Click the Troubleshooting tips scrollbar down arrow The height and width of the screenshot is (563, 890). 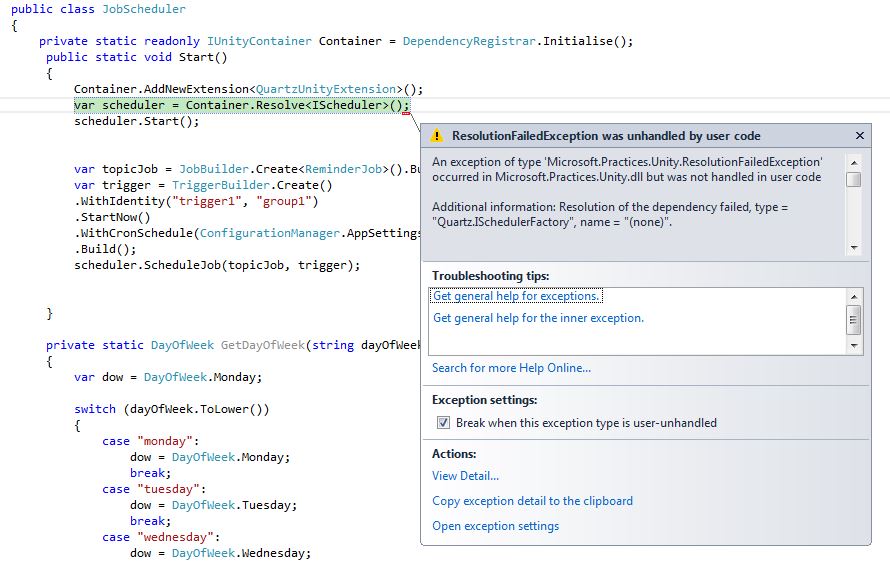[853, 346]
